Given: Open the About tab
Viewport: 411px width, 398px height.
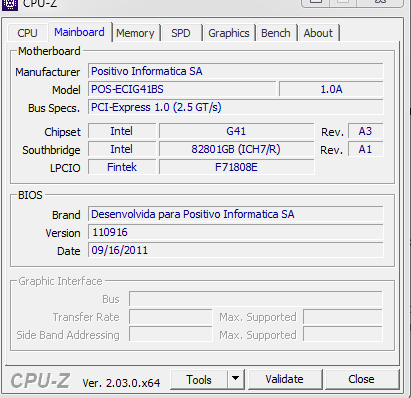Looking at the screenshot, I should [x=318, y=33].
